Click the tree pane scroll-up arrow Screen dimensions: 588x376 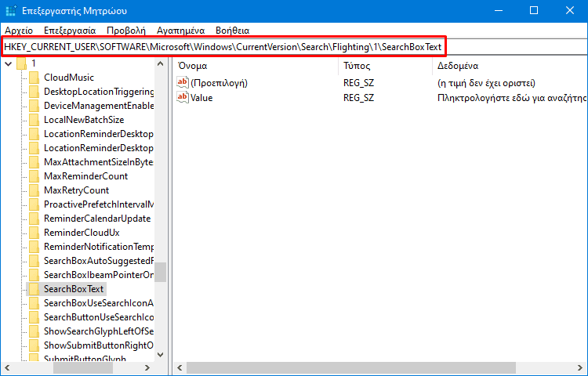point(161,63)
